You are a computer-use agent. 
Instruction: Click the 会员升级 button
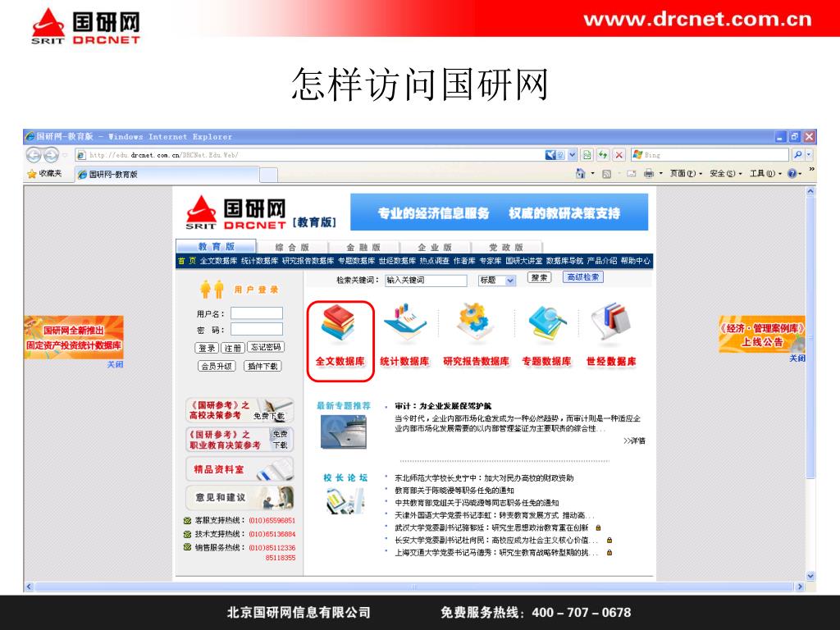pos(217,366)
